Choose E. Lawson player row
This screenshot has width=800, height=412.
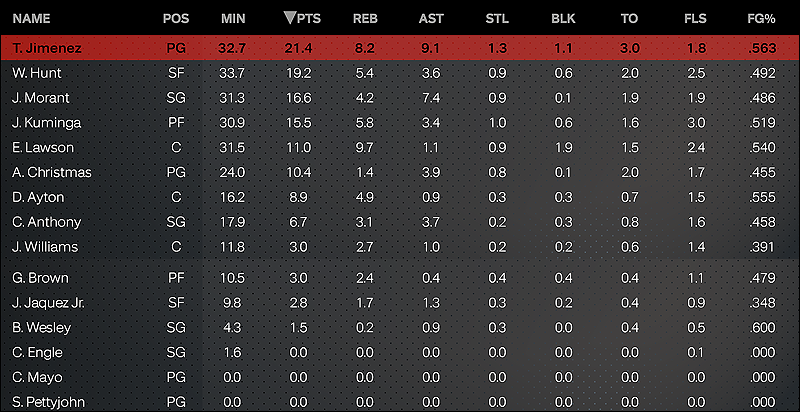(400, 148)
